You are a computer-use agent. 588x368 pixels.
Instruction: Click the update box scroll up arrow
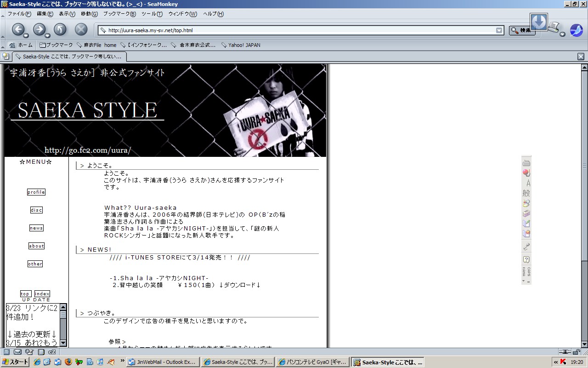pyautogui.click(x=63, y=307)
